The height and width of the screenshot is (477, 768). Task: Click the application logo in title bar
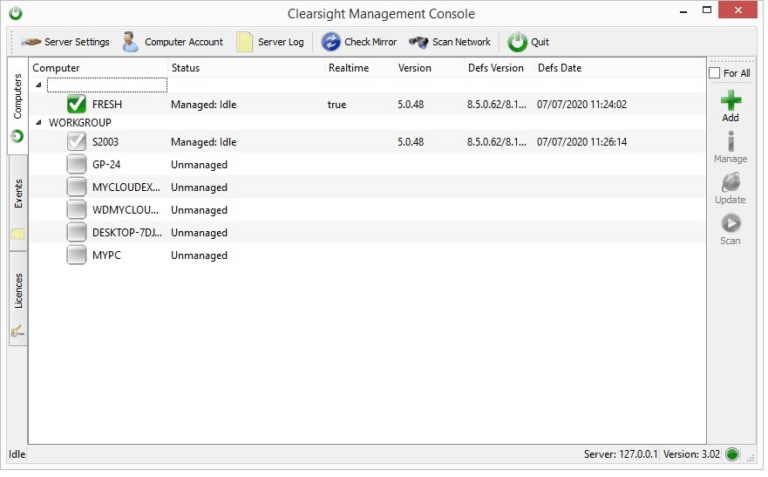[16, 13]
